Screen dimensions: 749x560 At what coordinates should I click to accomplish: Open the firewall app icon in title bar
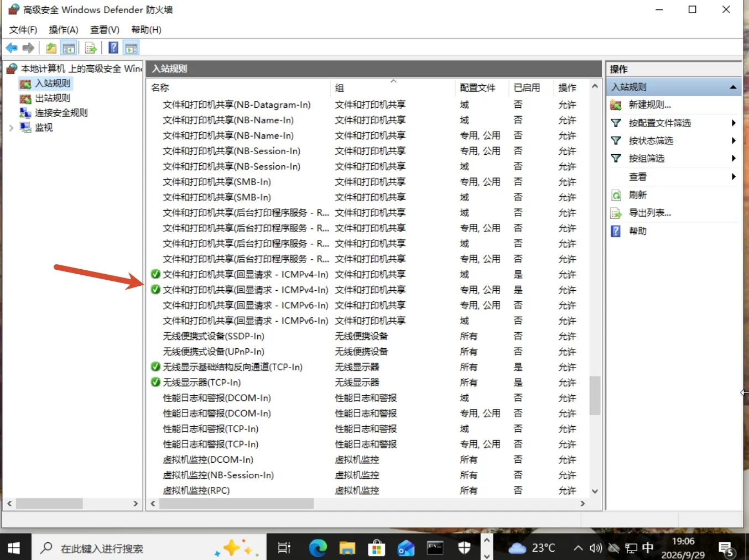(x=13, y=9)
